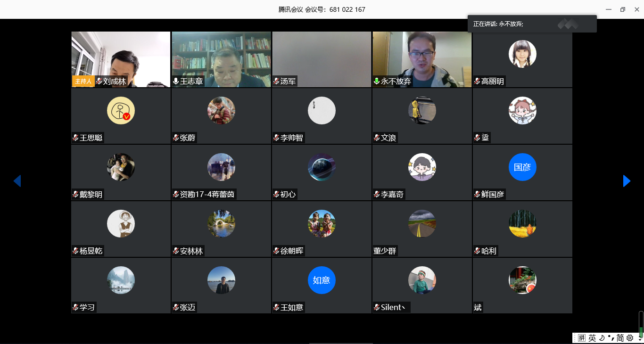Select the blue 如意 avatar of 王如意
The width and height of the screenshot is (644, 344).
[322, 280]
